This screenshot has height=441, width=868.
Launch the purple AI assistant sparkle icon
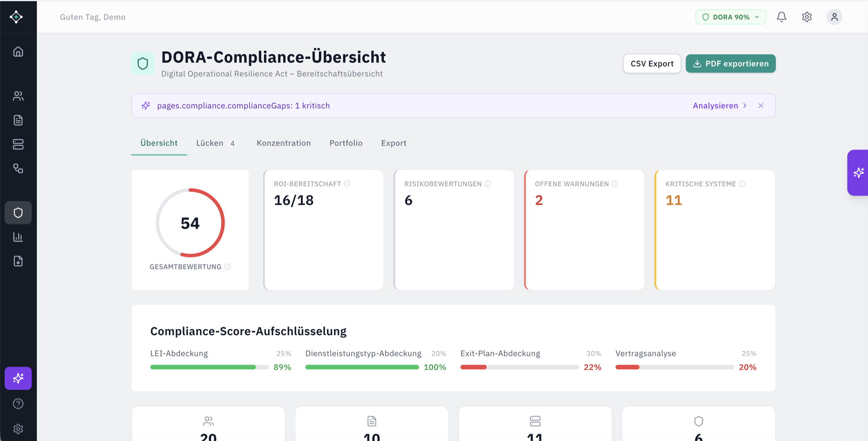(x=18, y=378)
